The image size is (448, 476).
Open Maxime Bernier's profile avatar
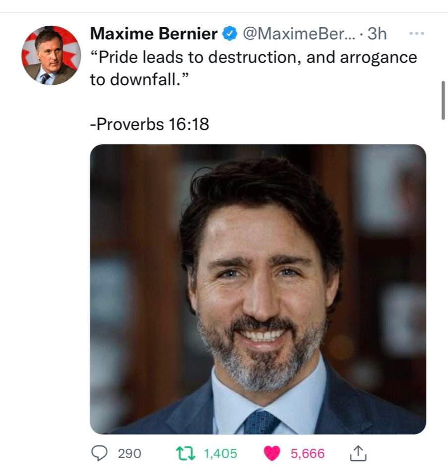click(x=51, y=55)
